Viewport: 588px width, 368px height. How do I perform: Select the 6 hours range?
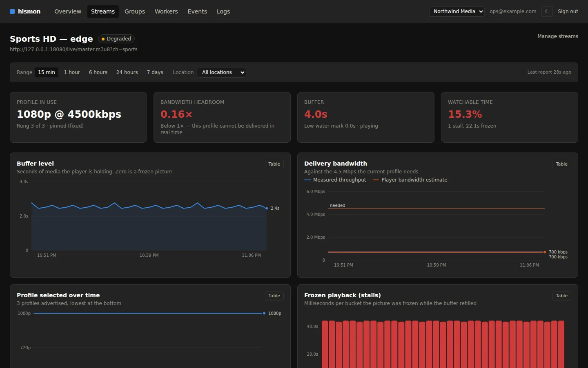pyautogui.click(x=98, y=72)
